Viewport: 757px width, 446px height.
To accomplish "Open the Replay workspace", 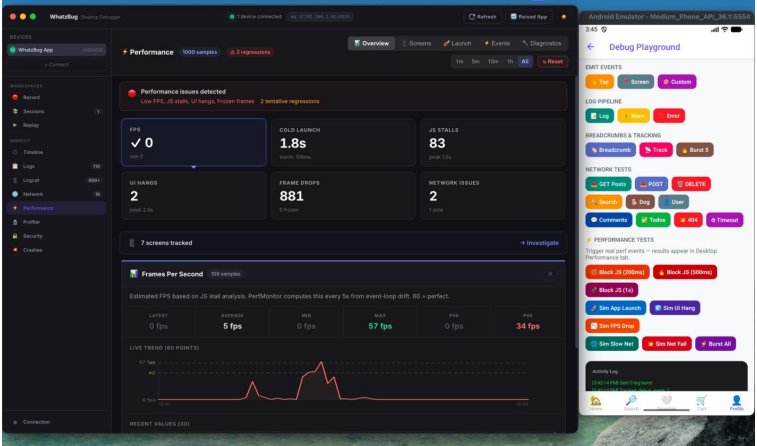I will pyautogui.click(x=56, y=125).
